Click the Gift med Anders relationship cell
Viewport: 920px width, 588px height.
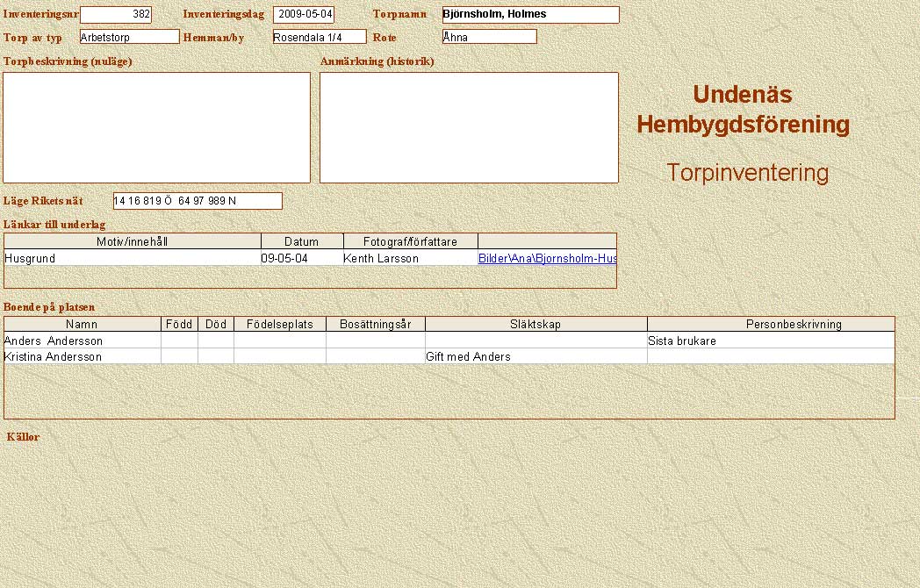point(535,357)
